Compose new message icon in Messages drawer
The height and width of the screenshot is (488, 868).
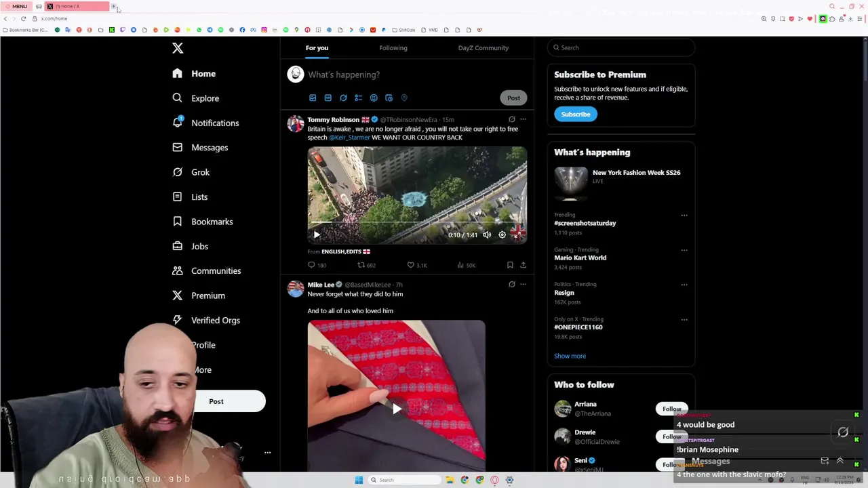point(825,461)
